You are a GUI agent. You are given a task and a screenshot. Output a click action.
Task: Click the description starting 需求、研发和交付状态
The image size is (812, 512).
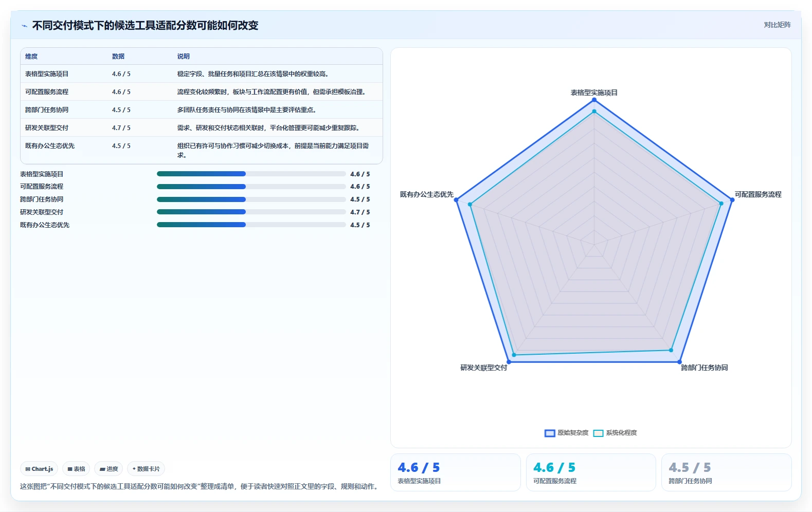click(269, 128)
